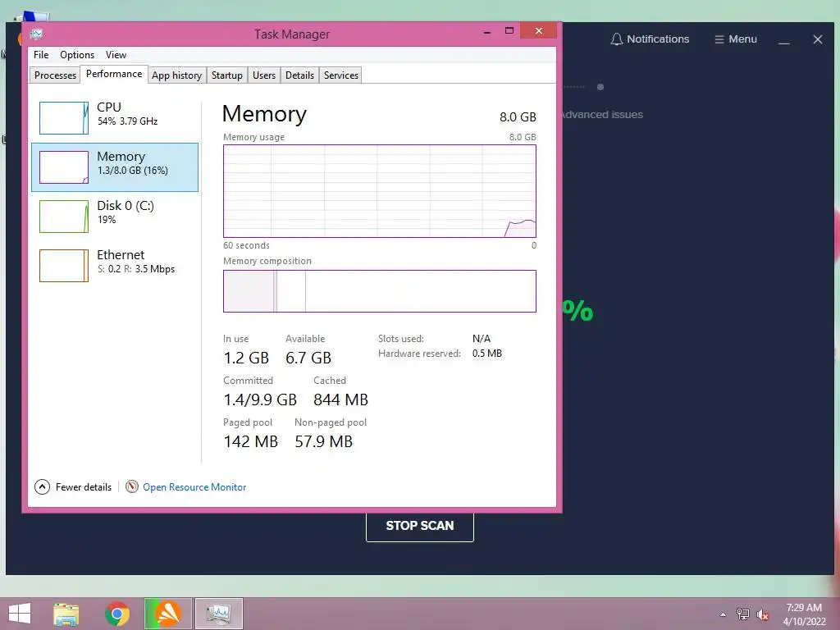The width and height of the screenshot is (840, 630).
Task: Click the STOP SCAN button in antivirus window
Action: click(x=420, y=526)
